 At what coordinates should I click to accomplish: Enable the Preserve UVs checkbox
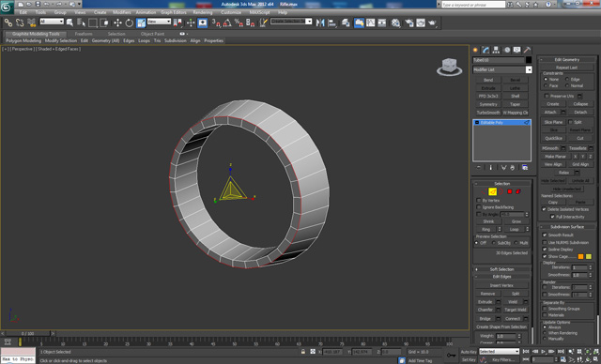tap(547, 96)
